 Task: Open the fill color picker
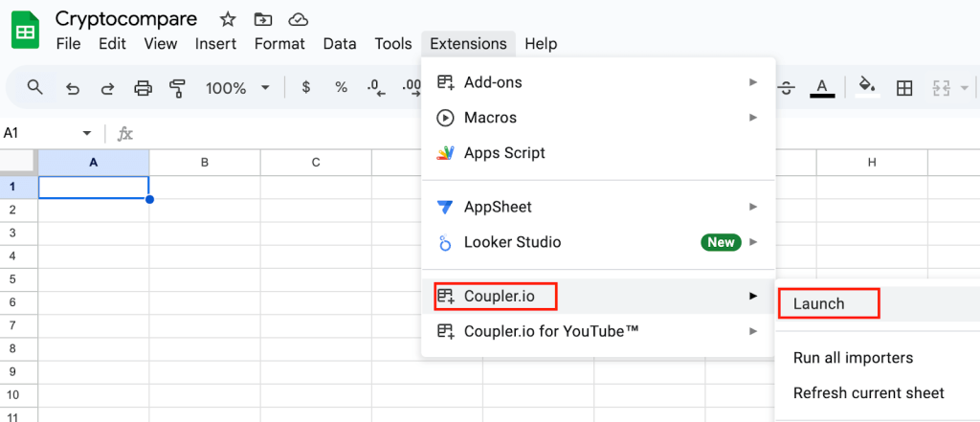867,87
